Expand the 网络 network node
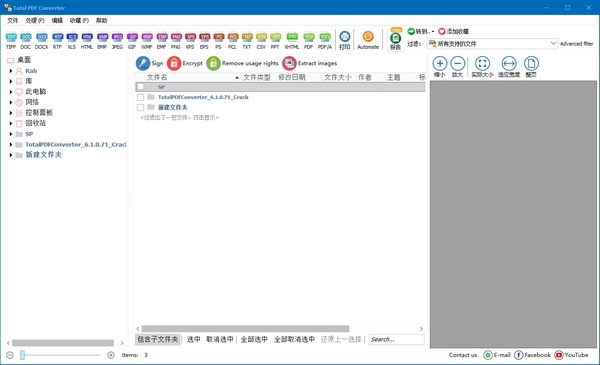 (11, 102)
